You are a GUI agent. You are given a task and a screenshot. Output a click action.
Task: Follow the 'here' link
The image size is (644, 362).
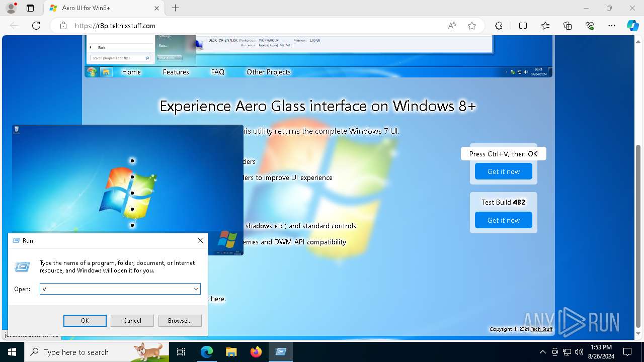tap(217, 299)
